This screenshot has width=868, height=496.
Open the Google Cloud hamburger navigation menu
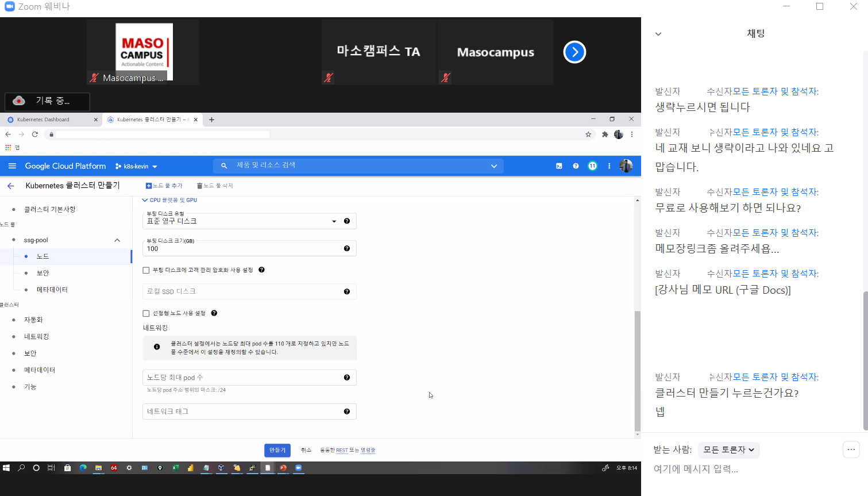point(12,166)
